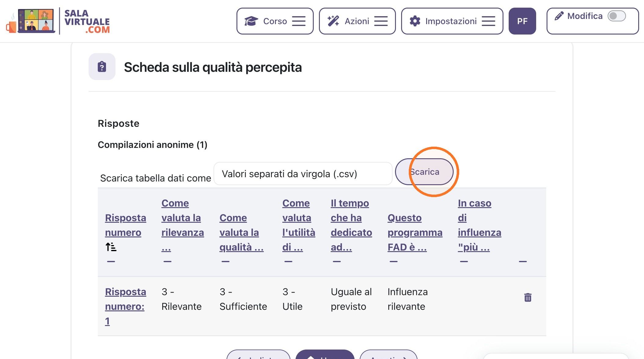This screenshot has height=359, width=644.
Task: Click the ascending sort icon under Risposta numero
Action: (x=111, y=247)
